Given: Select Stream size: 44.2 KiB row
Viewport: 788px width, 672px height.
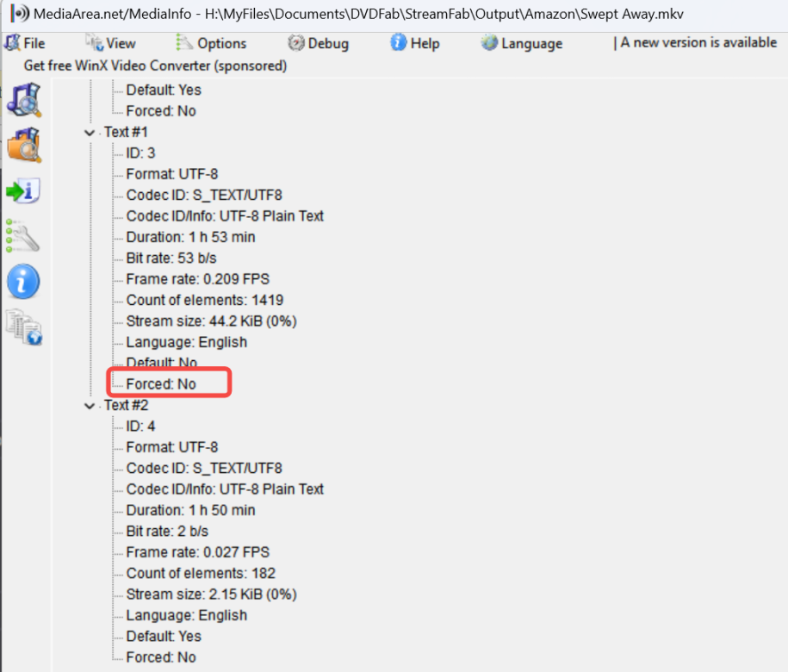Looking at the screenshot, I should tap(212, 321).
